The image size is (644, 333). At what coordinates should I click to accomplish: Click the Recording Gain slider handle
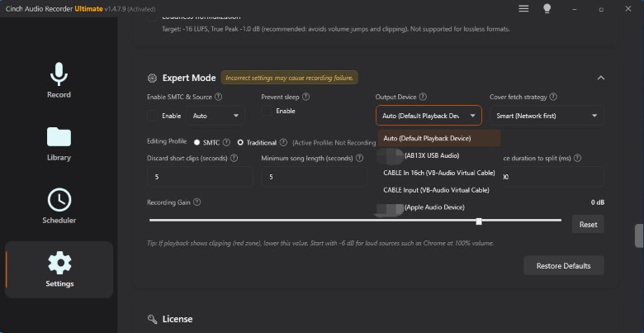[479, 221]
